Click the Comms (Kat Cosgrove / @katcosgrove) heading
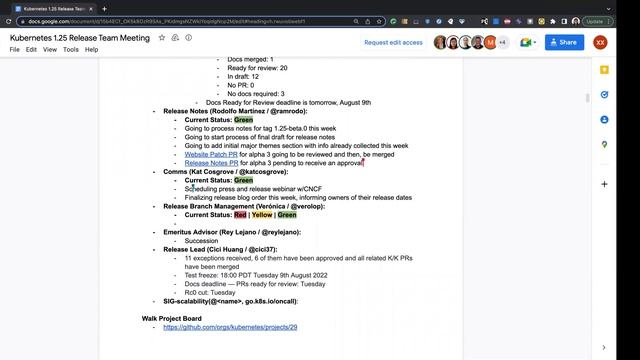Image resolution: width=640 pixels, height=360 pixels. [x=226, y=171]
